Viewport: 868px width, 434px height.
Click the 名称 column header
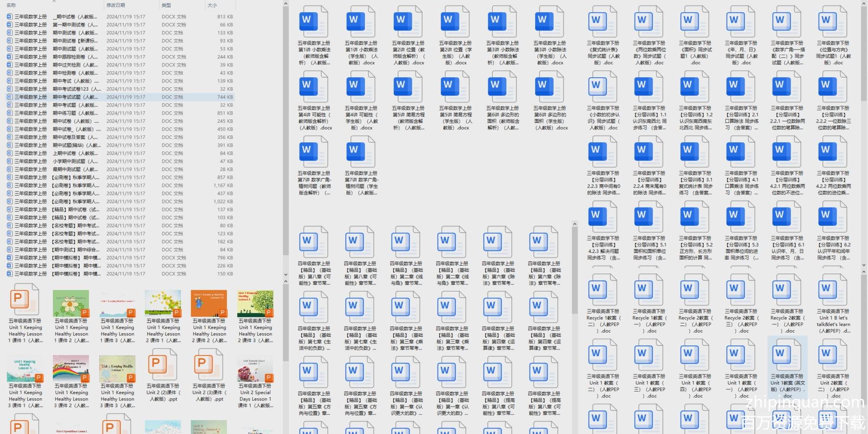pos(11,5)
